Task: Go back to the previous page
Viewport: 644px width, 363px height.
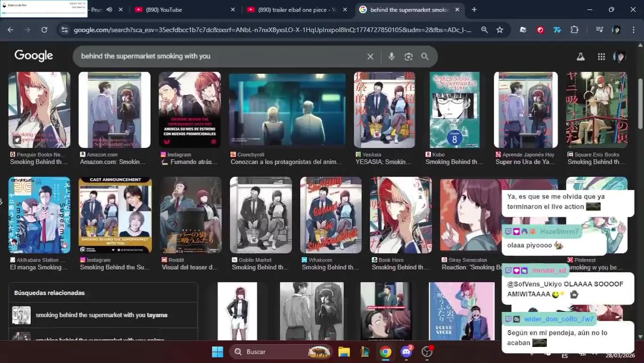Action: (x=11, y=30)
